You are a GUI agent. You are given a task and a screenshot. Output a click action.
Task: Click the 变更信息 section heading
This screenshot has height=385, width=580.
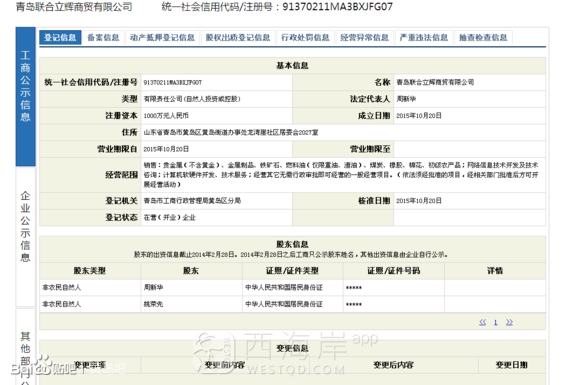(292, 348)
